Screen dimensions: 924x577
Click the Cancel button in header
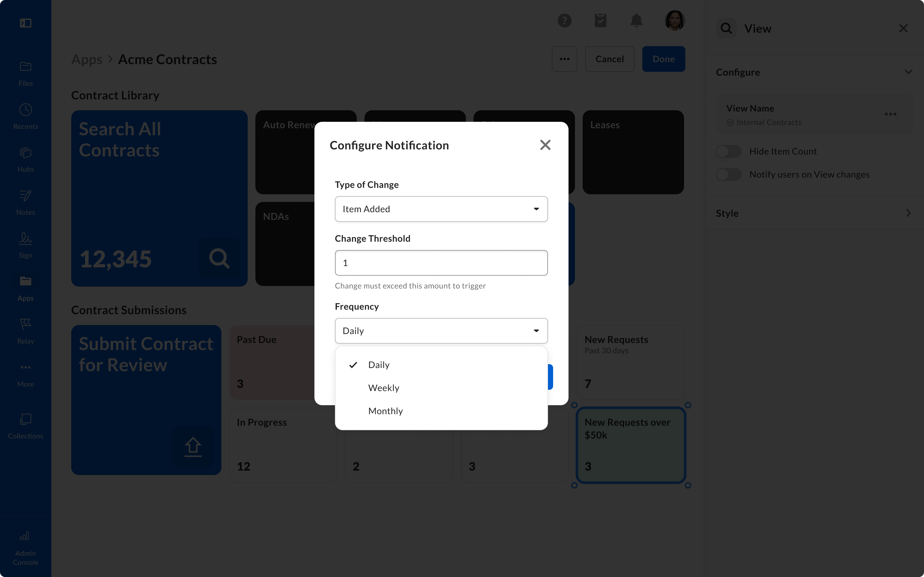[609, 59]
